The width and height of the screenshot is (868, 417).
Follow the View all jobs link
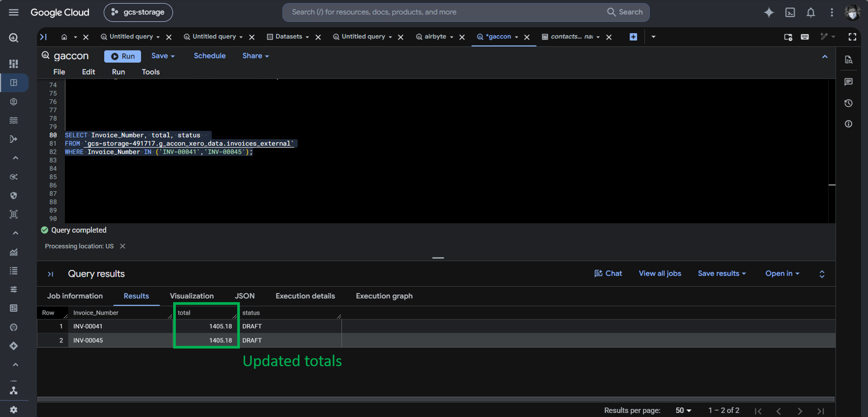point(660,273)
